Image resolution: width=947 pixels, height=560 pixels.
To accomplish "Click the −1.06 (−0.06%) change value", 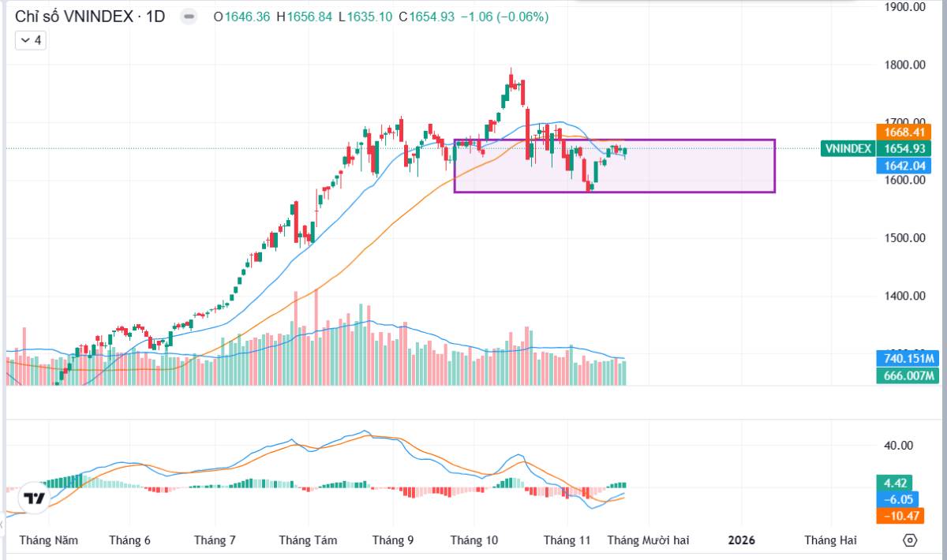I will 504,17.
